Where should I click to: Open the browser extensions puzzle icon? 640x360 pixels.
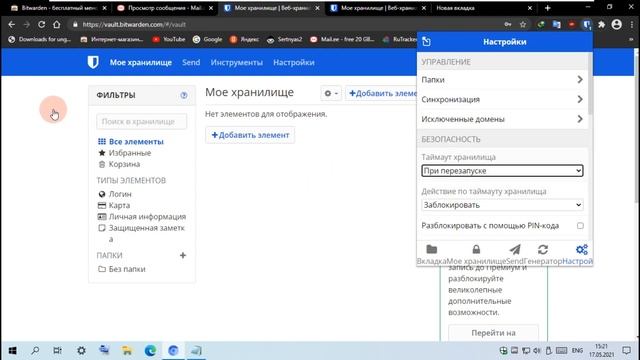(601, 24)
